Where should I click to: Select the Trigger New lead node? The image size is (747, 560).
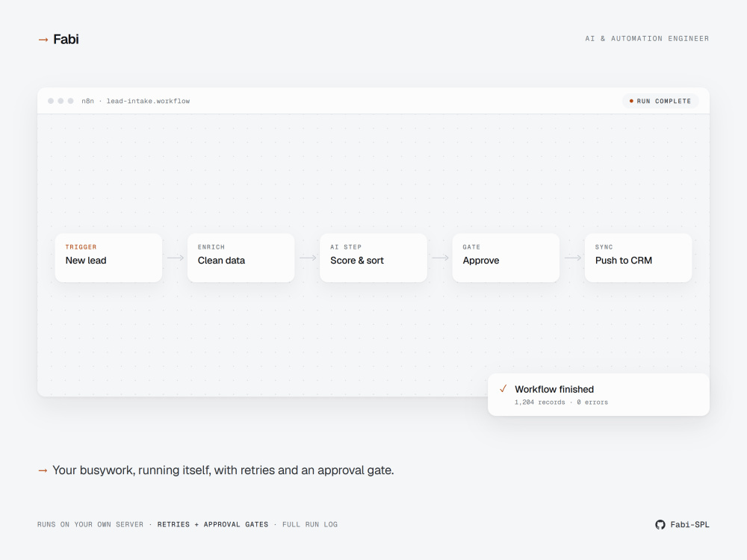[x=108, y=258]
